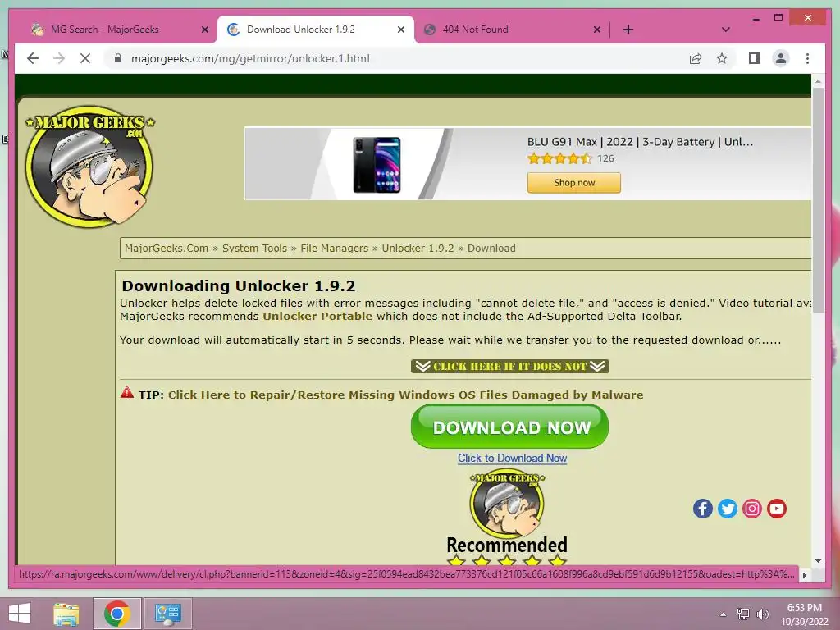Image resolution: width=840 pixels, height=630 pixels.
Task: Close the 404 Not Found tab
Action: pyautogui.click(x=597, y=30)
